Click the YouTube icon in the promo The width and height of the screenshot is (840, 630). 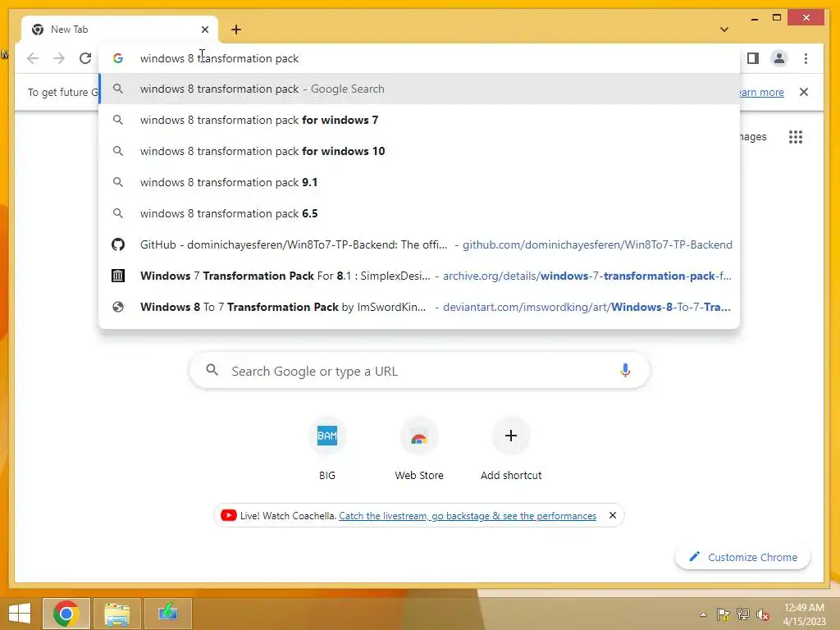228,515
